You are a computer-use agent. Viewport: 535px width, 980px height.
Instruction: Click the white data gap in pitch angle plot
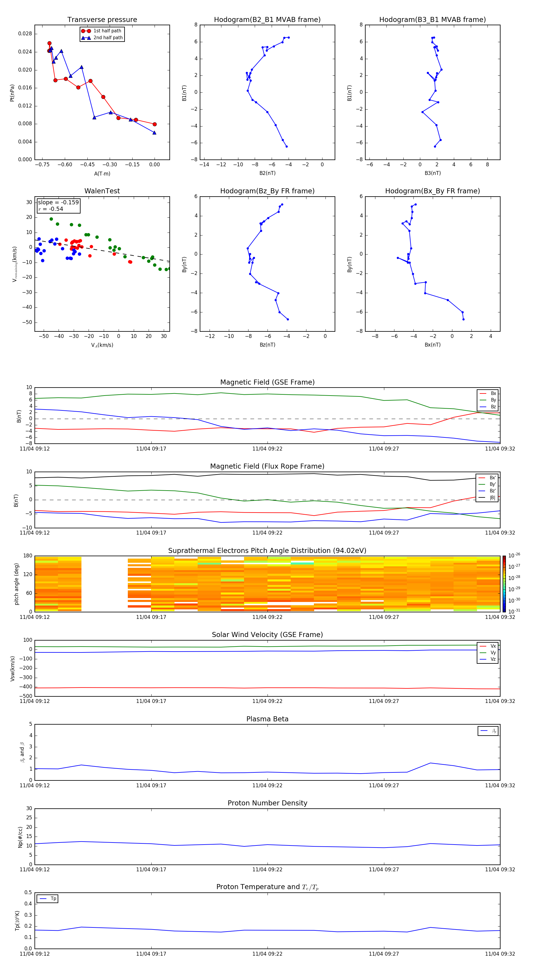[104, 584]
